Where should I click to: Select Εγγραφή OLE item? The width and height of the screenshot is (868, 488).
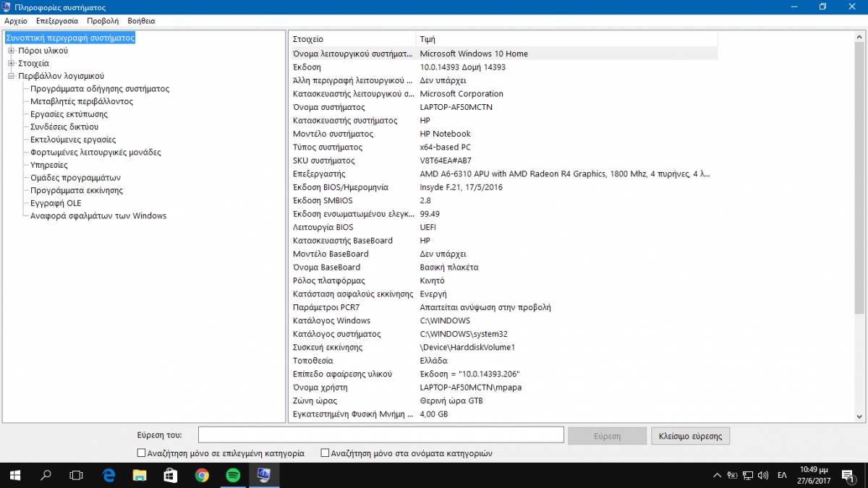click(56, 203)
